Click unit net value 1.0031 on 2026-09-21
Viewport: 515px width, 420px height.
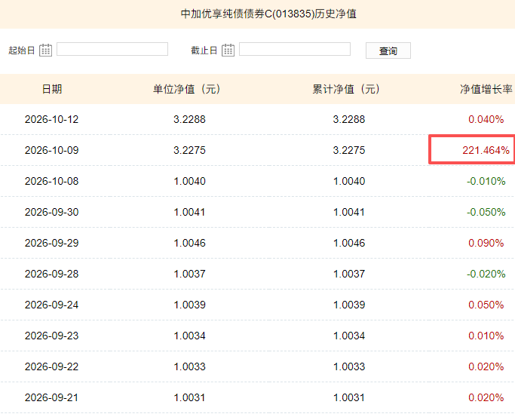point(189,397)
